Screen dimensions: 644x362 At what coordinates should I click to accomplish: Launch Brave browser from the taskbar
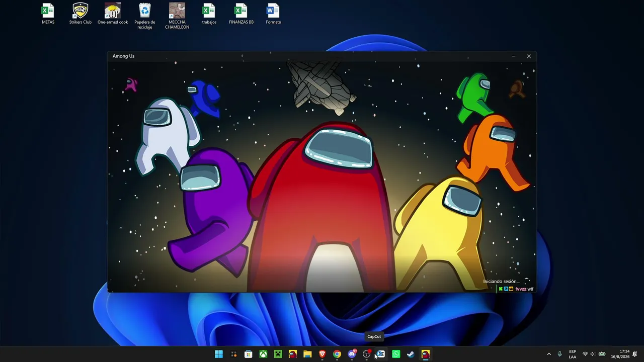[x=322, y=354]
